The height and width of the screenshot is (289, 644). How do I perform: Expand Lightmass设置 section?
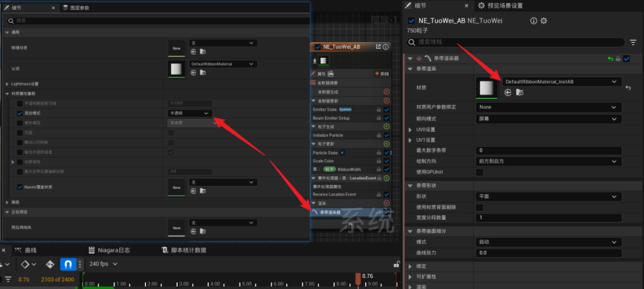[x=7, y=84]
